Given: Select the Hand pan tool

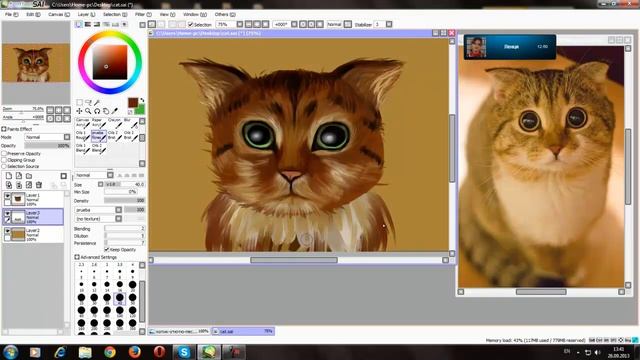Looking at the screenshot, I should 106,111.
